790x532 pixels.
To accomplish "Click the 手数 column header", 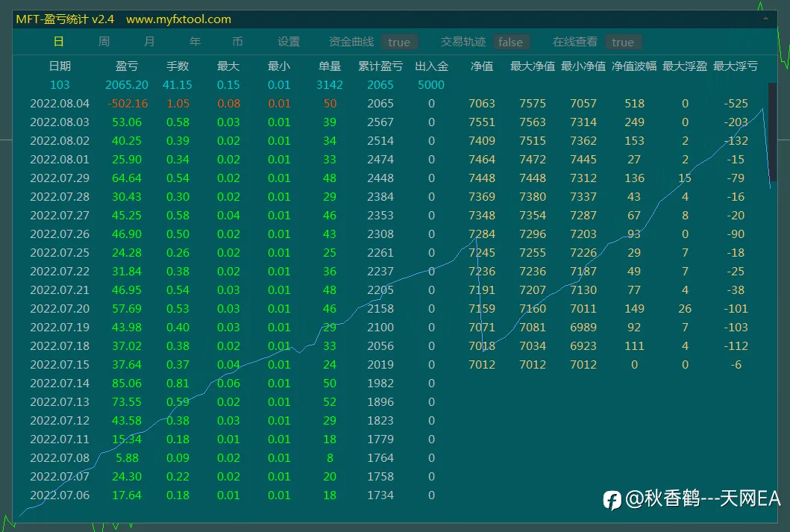I will (x=178, y=66).
